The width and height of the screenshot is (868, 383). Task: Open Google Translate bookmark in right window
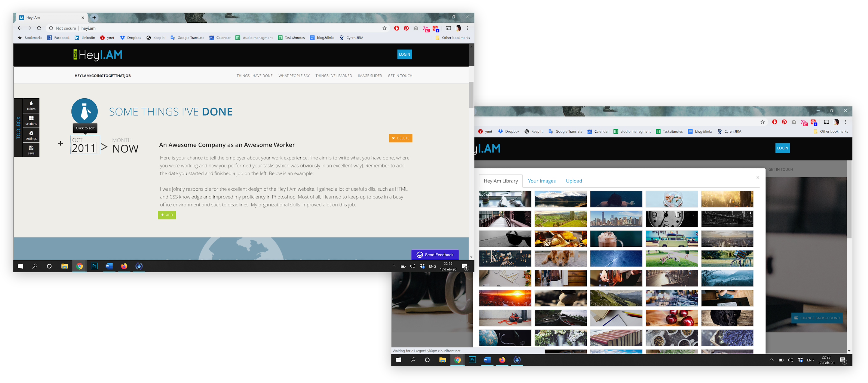coord(565,132)
